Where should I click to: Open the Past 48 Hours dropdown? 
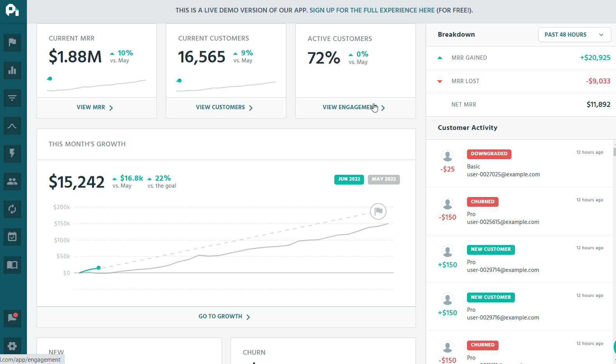pos(574,35)
